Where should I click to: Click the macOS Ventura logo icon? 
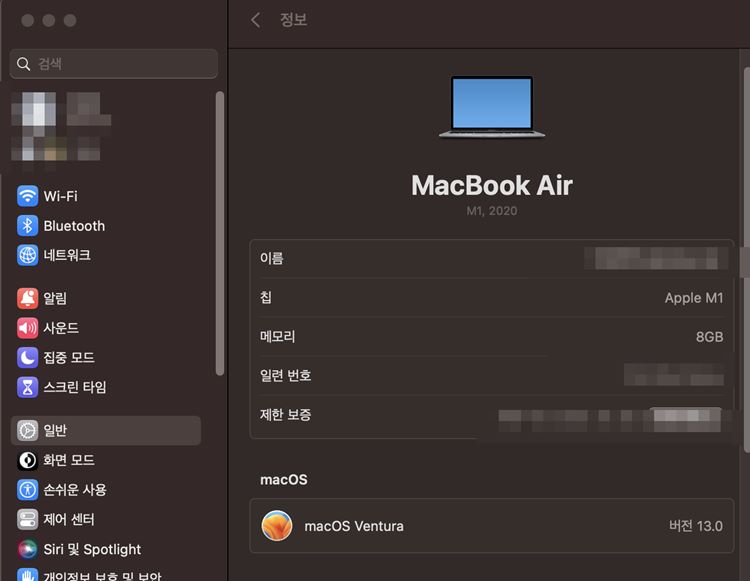coord(277,526)
